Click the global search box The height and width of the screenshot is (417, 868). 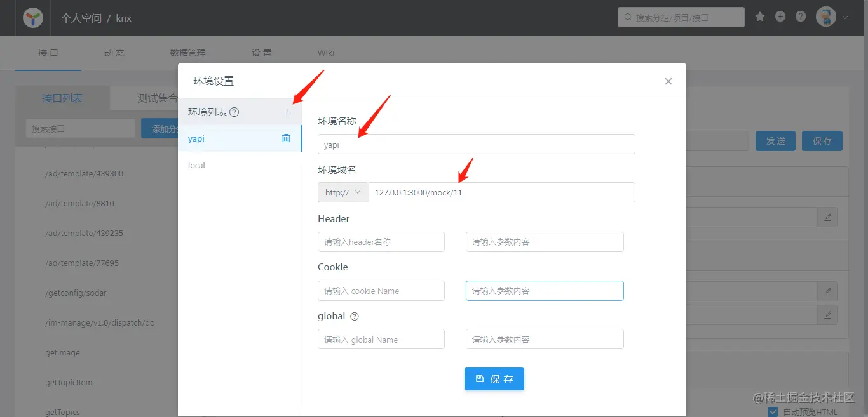click(x=681, y=17)
